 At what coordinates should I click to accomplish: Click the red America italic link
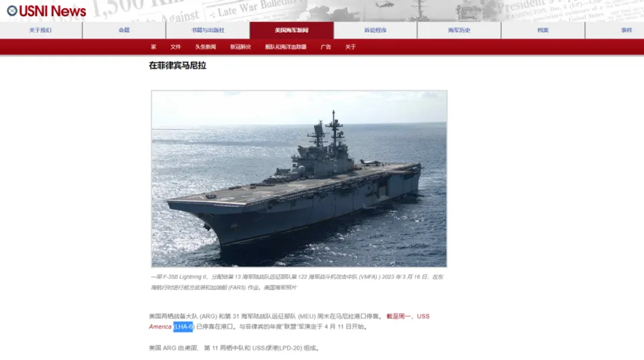tap(160, 326)
